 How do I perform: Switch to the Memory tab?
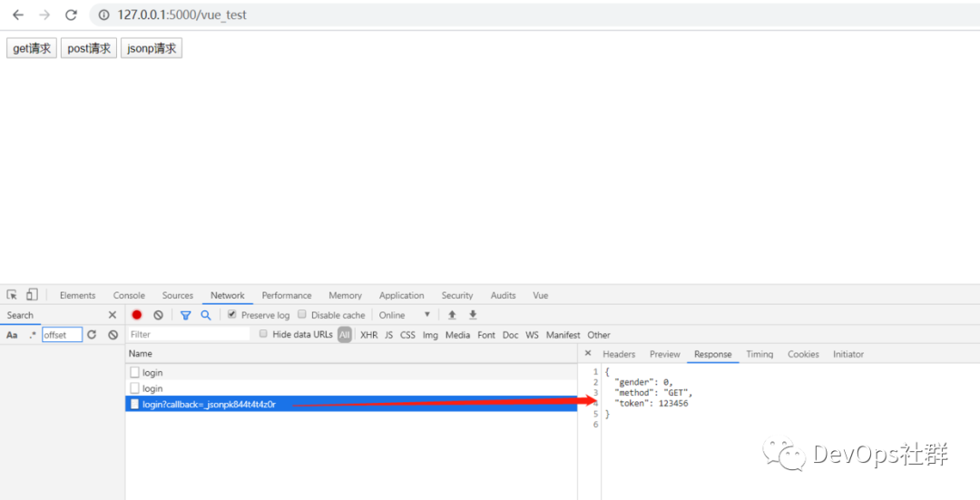click(345, 295)
